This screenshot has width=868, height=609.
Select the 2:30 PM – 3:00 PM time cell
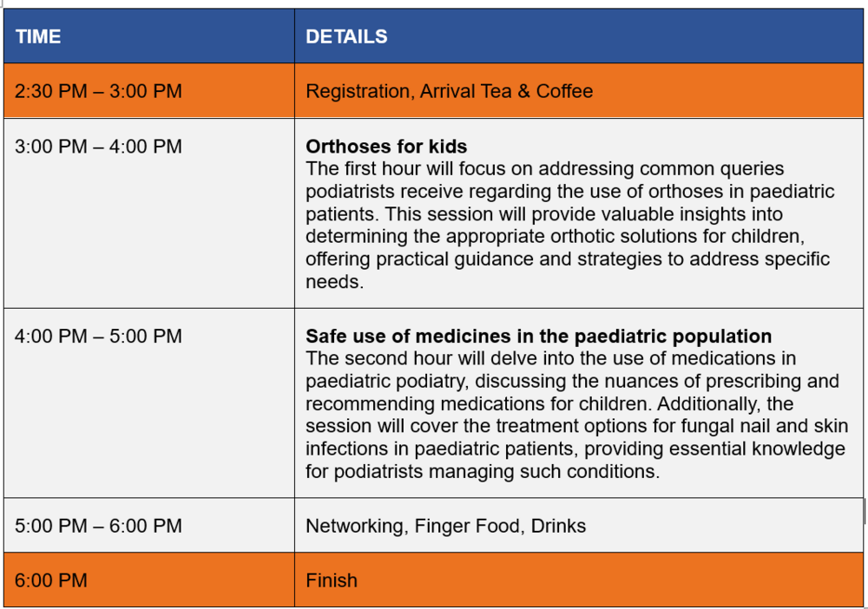pyautogui.click(x=98, y=91)
